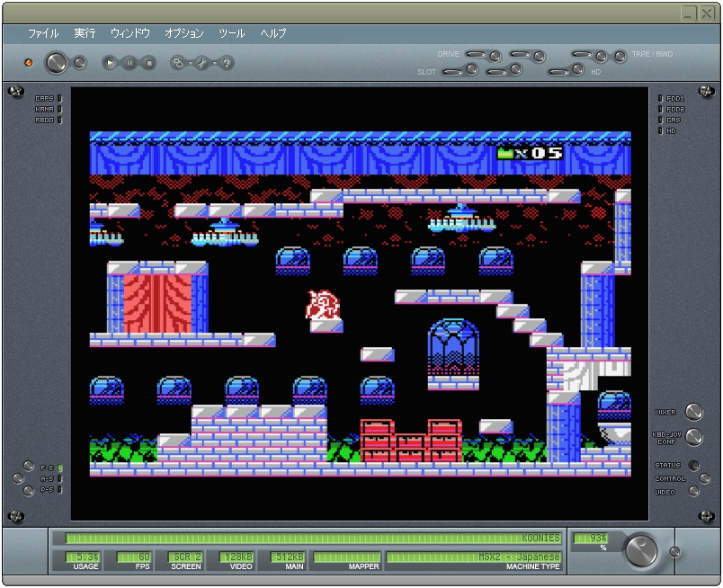The image size is (723, 588).
Task: Open the オプション menu
Action: tap(184, 33)
